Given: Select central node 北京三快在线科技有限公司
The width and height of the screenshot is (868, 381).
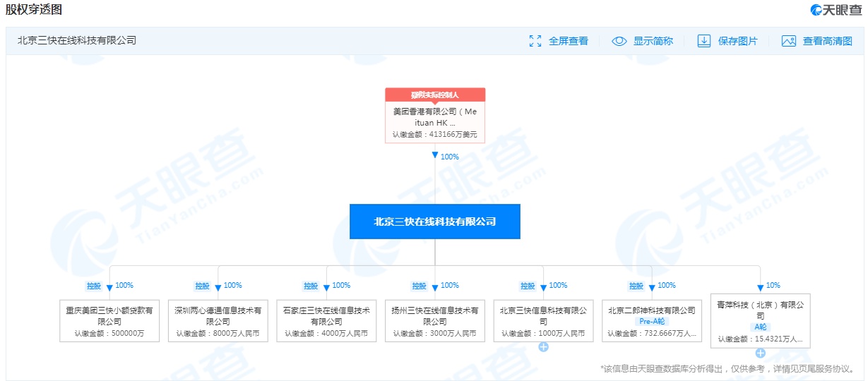Looking at the screenshot, I should 435,222.
